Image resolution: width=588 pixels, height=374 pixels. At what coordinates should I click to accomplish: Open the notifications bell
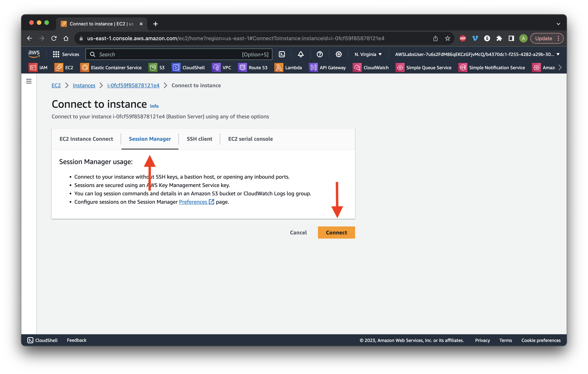point(301,54)
